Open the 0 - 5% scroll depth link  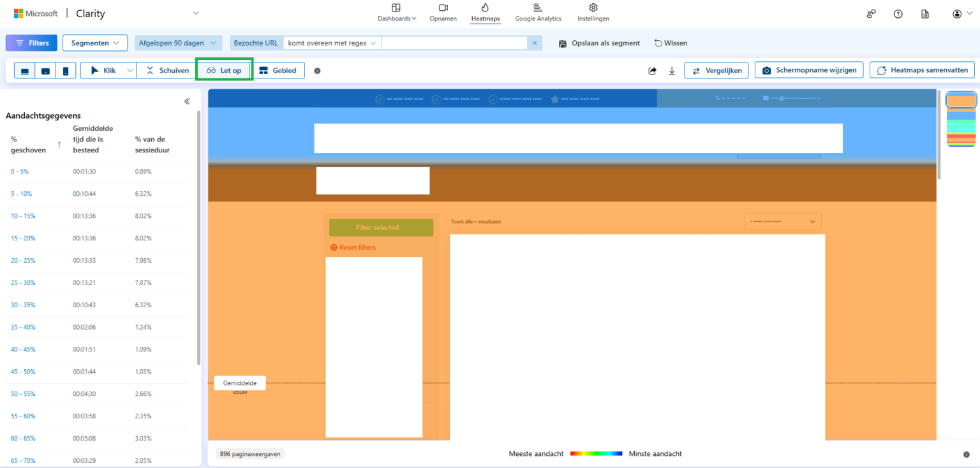point(19,171)
